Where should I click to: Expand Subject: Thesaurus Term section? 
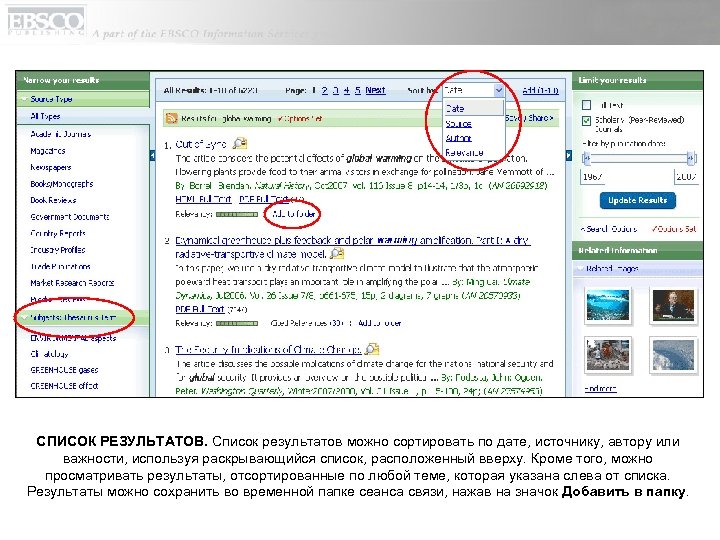(x=25, y=317)
